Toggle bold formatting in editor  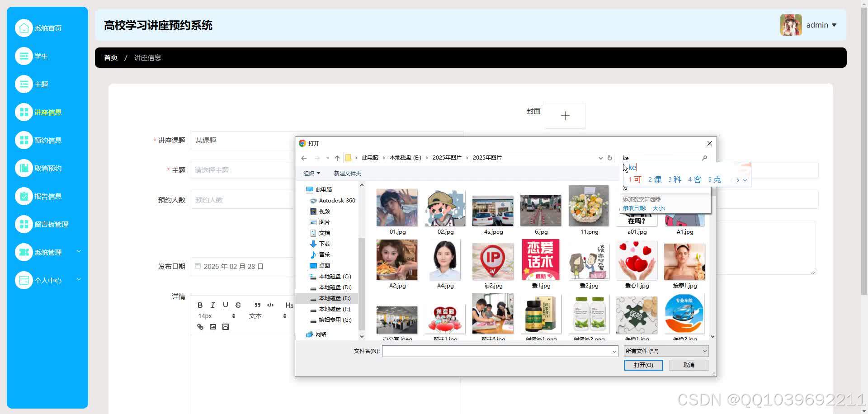coord(200,305)
